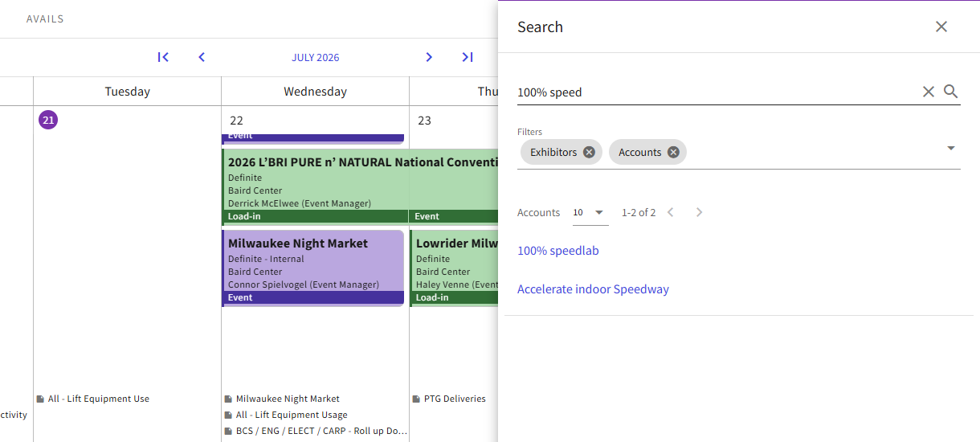Open 'BCS / ENG / ELECT / CARP - Roll up' note
This screenshot has height=442, width=980.
tap(316, 431)
